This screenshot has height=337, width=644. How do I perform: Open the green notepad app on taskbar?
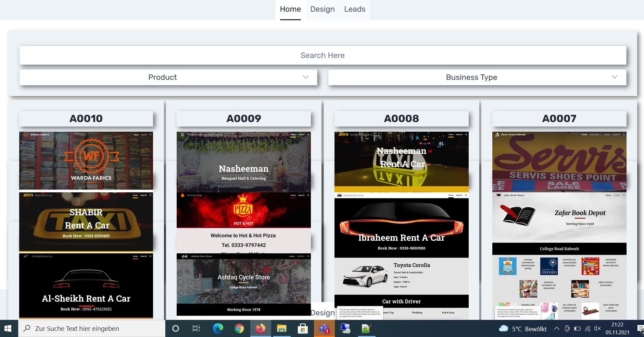tap(366, 328)
